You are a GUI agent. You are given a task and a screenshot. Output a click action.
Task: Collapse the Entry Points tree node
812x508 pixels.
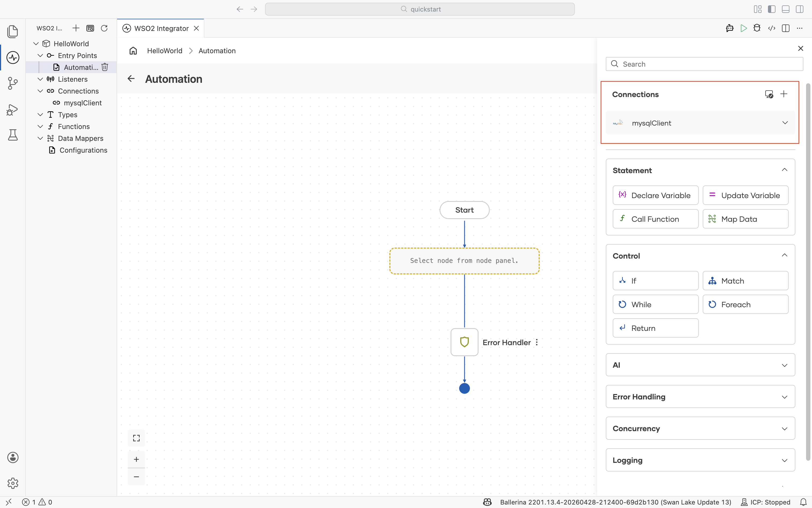[x=40, y=55]
